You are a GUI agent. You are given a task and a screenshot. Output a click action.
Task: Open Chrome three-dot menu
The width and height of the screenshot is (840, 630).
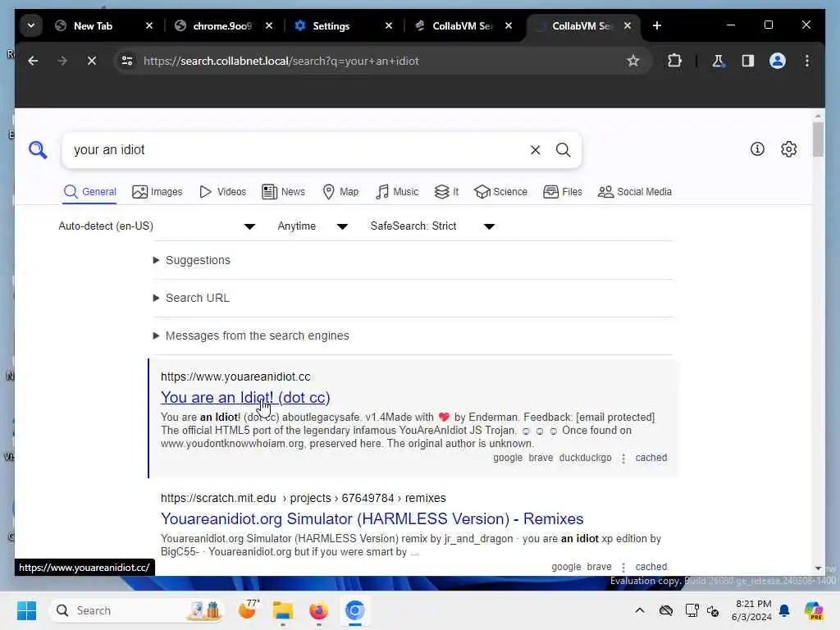807,61
